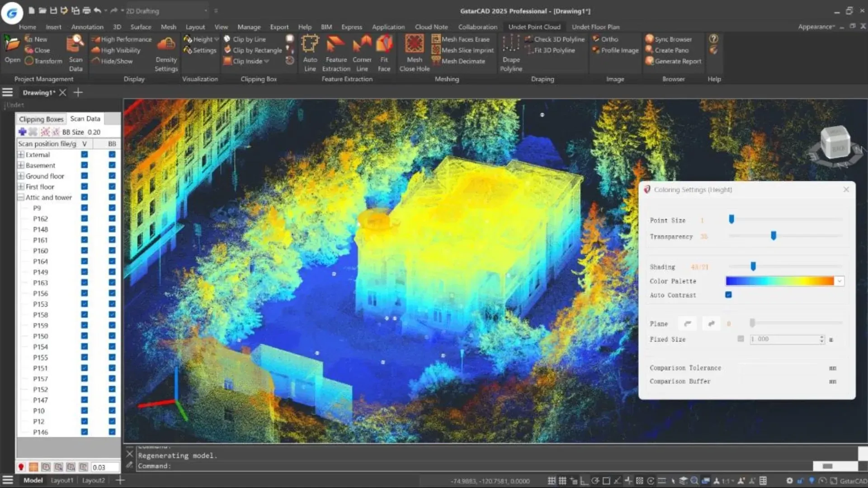Click the Generate Report icon
Screen dimensions: 868x488
(650, 61)
